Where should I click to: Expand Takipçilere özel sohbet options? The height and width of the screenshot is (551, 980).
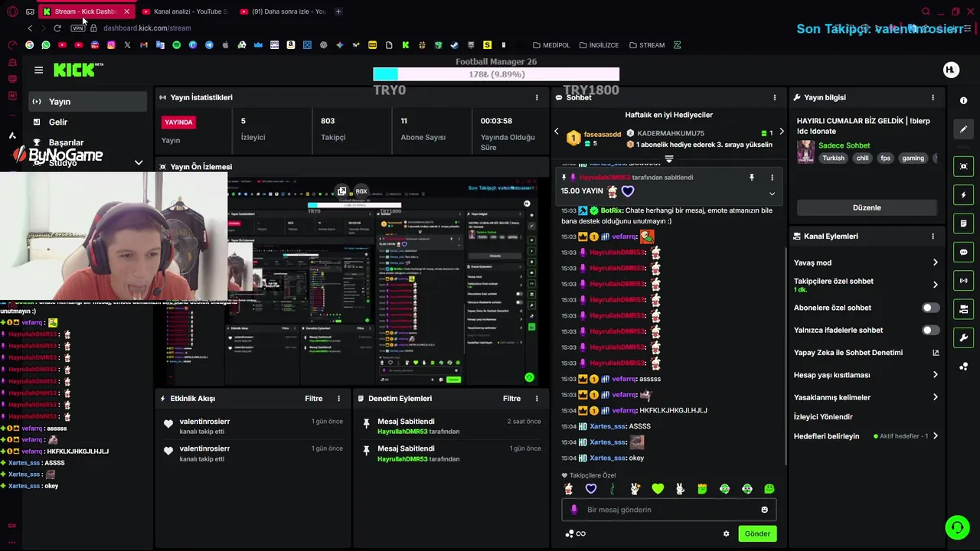[935, 285]
